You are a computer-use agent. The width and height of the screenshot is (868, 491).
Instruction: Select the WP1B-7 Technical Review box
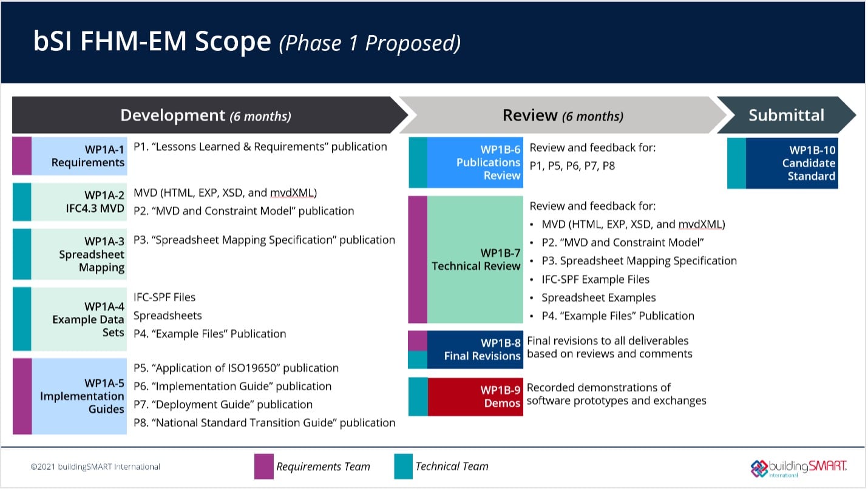pyautogui.click(x=475, y=259)
